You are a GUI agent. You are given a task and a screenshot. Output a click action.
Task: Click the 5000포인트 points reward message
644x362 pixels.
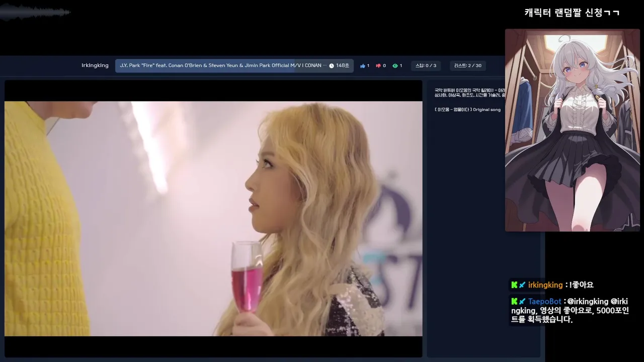pos(570,310)
